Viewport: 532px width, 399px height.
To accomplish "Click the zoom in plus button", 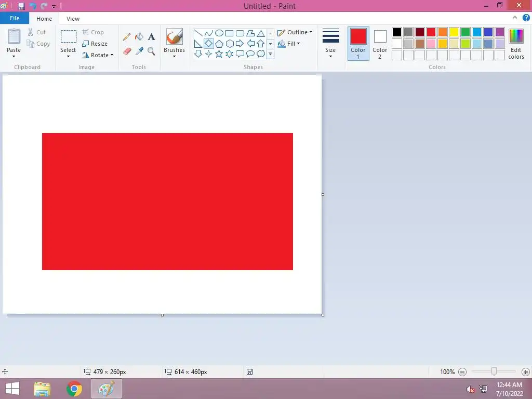I will click(526, 372).
